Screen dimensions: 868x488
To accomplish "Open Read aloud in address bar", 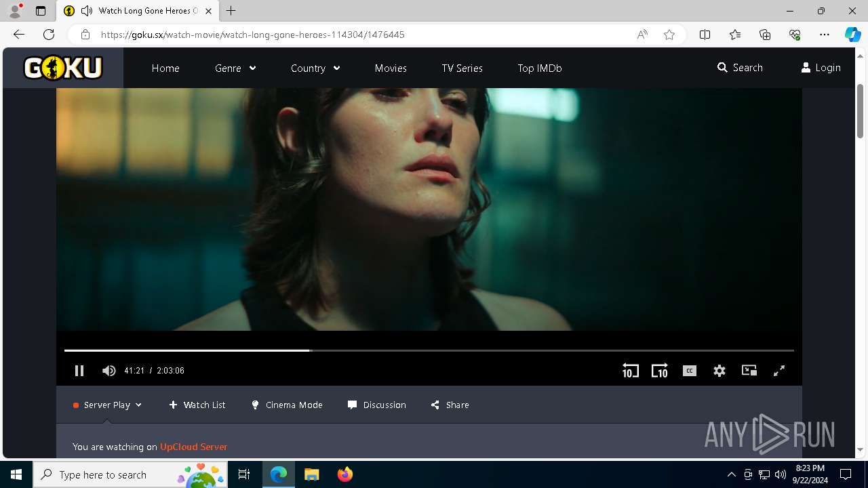I will tap(642, 35).
